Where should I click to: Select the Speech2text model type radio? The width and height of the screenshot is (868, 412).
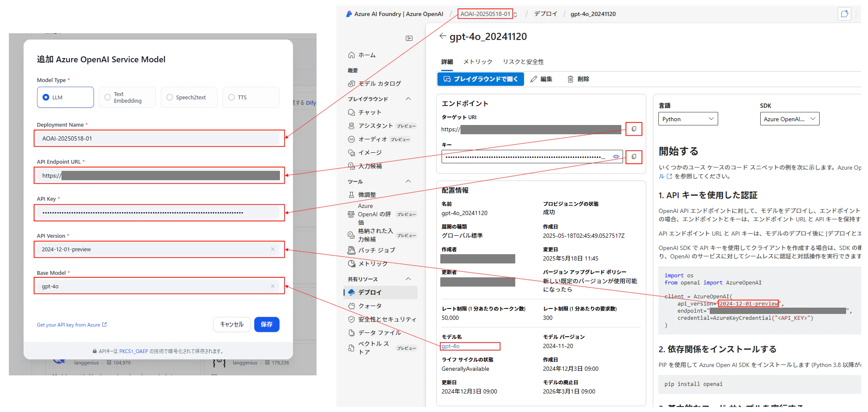click(x=170, y=97)
